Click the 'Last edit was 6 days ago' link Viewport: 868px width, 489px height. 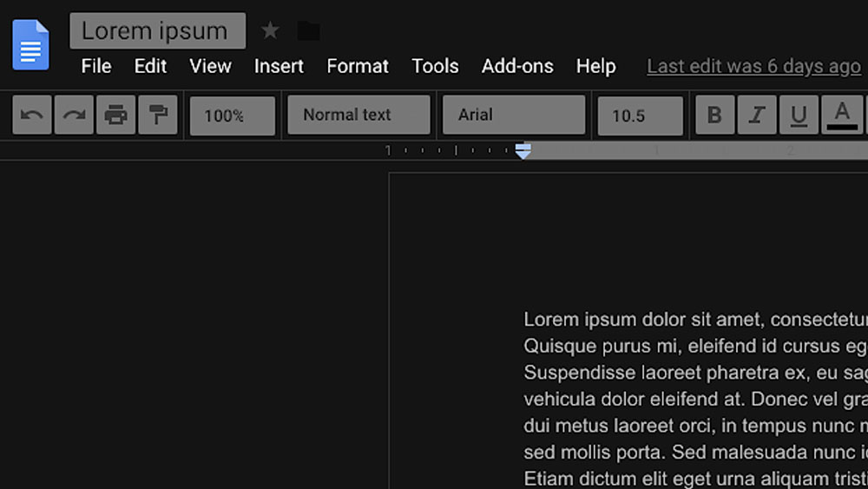(x=753, y=66)
